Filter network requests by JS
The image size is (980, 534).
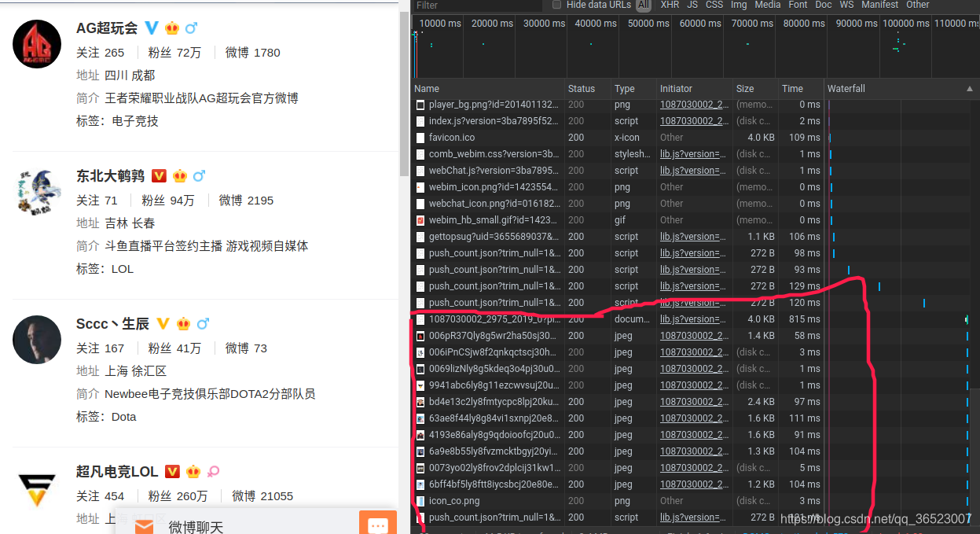[x=692, y=5]
